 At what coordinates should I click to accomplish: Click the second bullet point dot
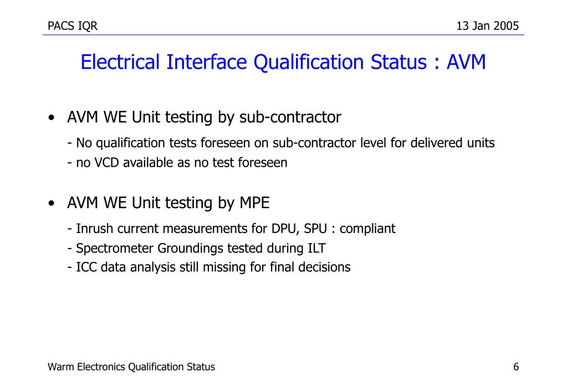pos(52,203)
